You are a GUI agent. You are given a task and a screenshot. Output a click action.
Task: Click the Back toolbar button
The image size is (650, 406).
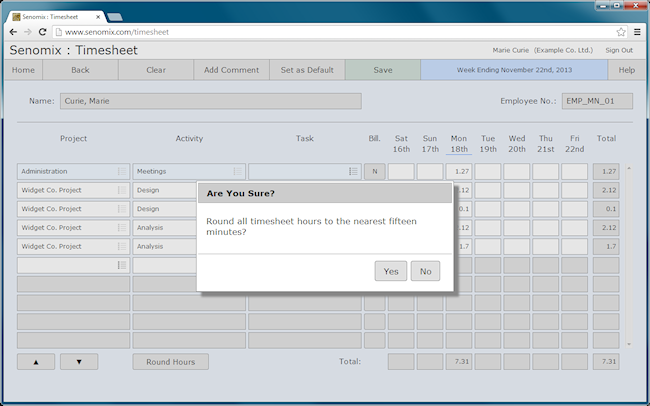(80, 70)
